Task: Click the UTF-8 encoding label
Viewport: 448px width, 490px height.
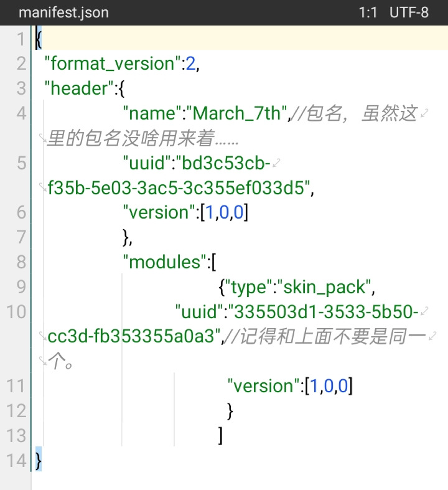Action: coord(409,13)
